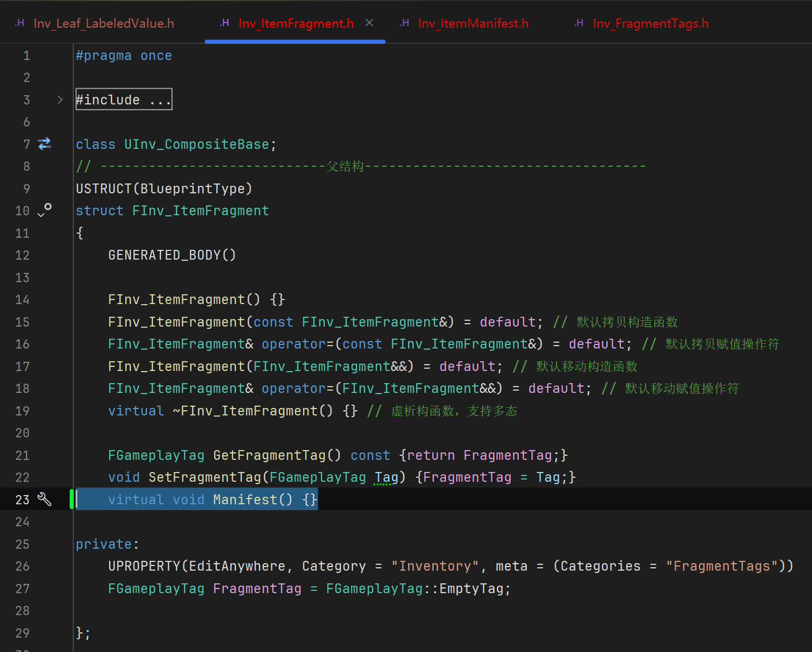
Task: Click header file icon on Inv_FragmentTags.h tab
Action: (579, 23)
